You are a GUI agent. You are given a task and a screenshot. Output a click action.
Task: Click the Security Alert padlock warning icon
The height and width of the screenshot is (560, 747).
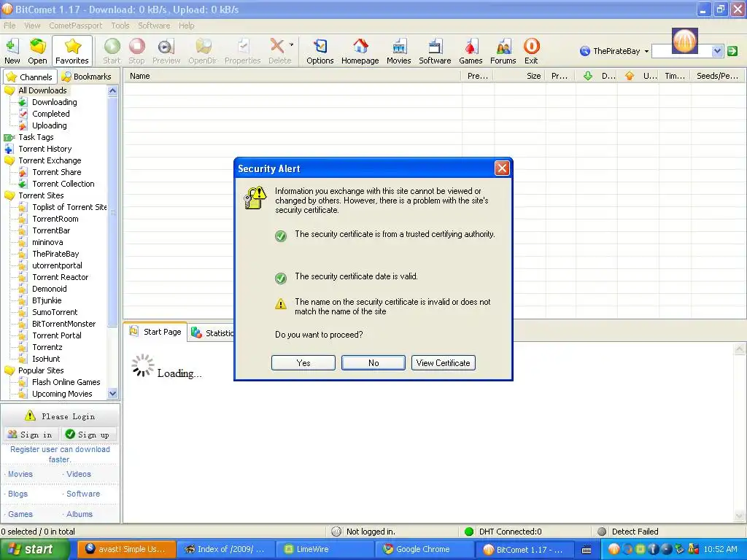click(x=255, y=198)
